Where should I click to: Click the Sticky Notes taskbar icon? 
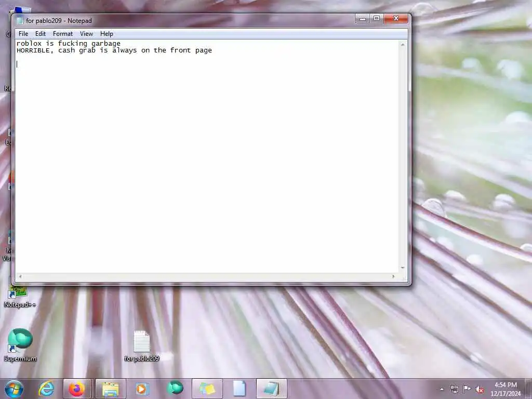click(207, 389)
